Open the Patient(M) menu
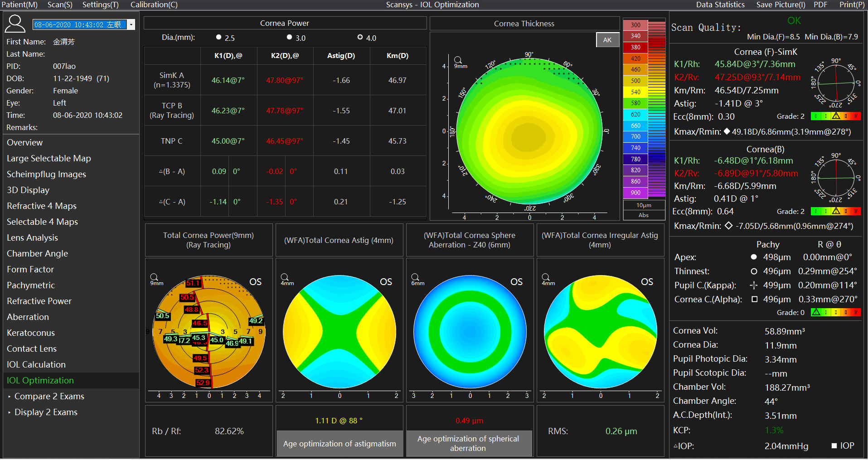 pyautogui.click(x=19, y=5)
